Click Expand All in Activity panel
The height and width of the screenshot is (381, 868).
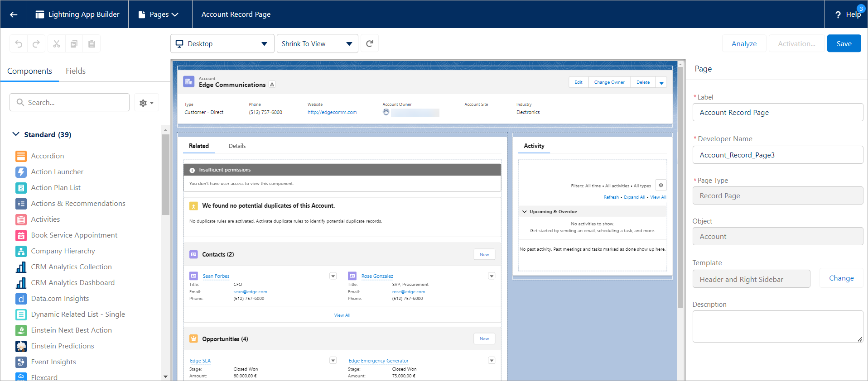634,197
